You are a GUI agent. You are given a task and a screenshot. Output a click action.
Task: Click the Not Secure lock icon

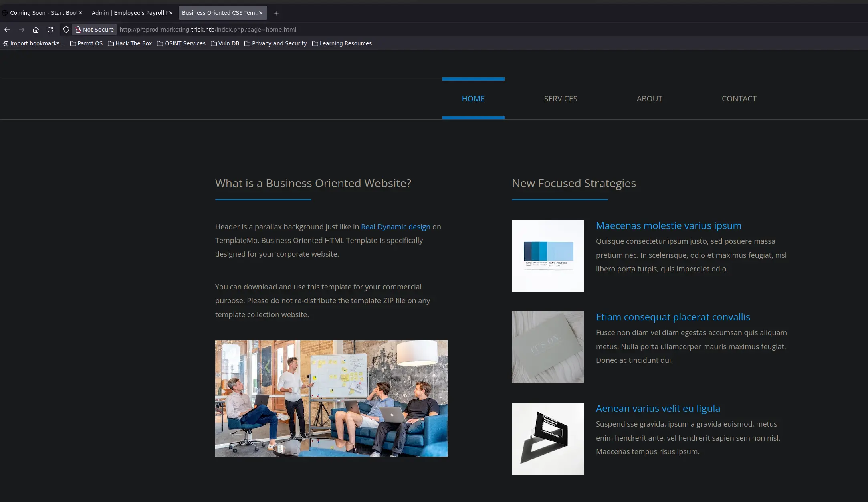(78, 30)
